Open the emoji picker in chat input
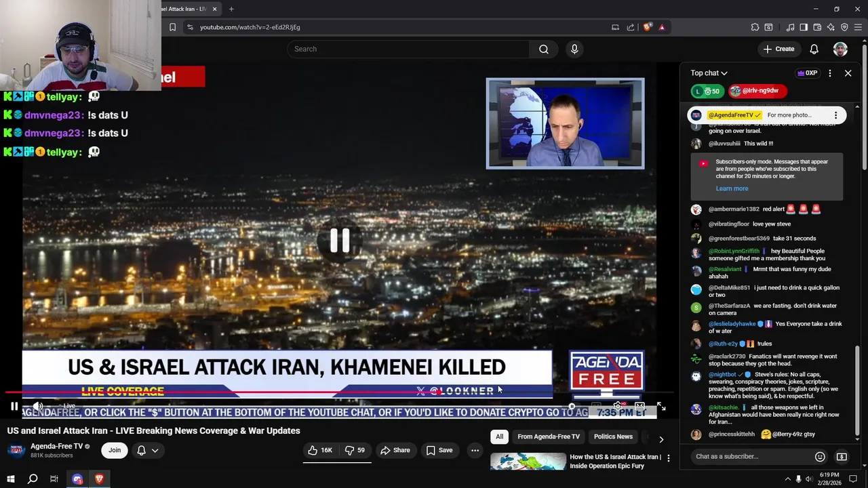This screenshot has width=868, height=488. click(820, 457)
